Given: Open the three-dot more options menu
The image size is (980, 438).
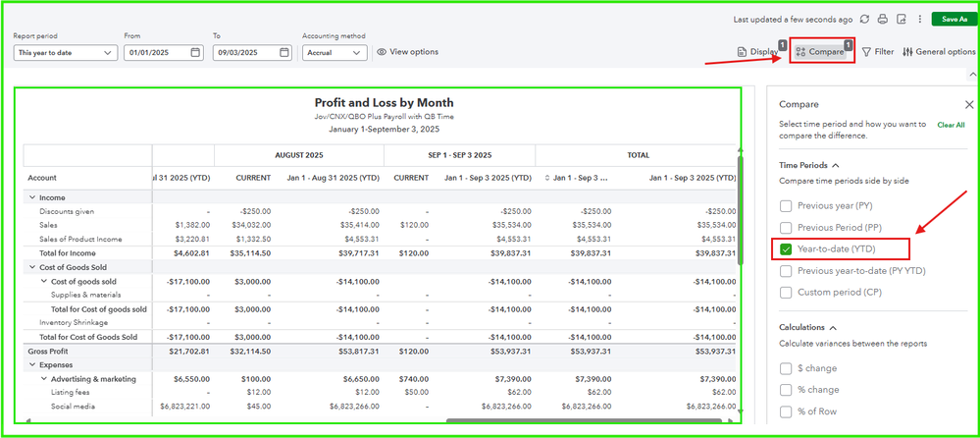Looking at the screenshot, I should pyautogui.click(x=919, y=20).
